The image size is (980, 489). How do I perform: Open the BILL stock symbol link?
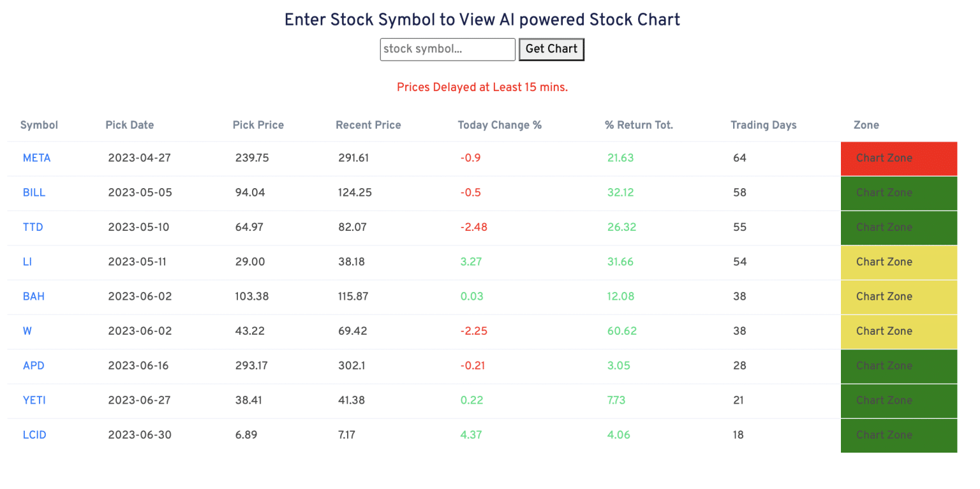pos(34,193)
